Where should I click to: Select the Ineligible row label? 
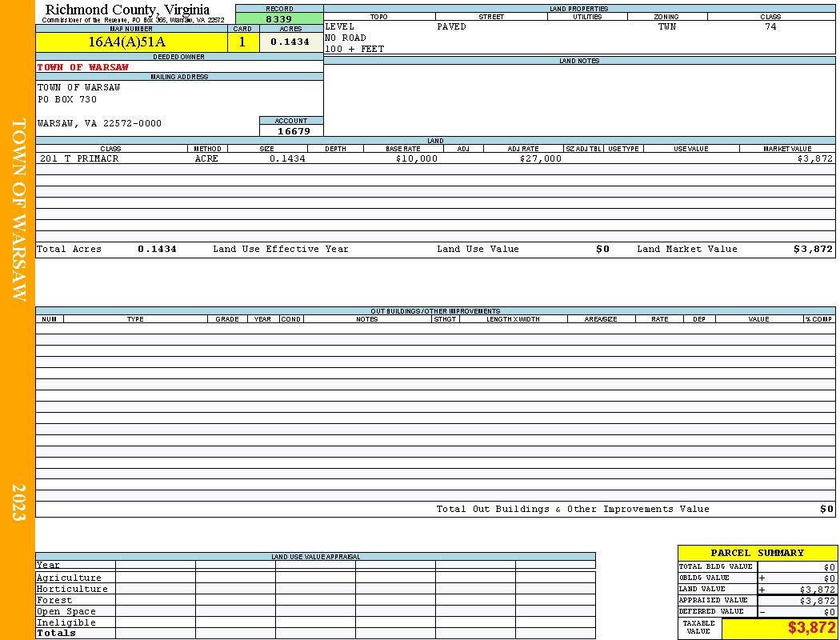point(66,622)
